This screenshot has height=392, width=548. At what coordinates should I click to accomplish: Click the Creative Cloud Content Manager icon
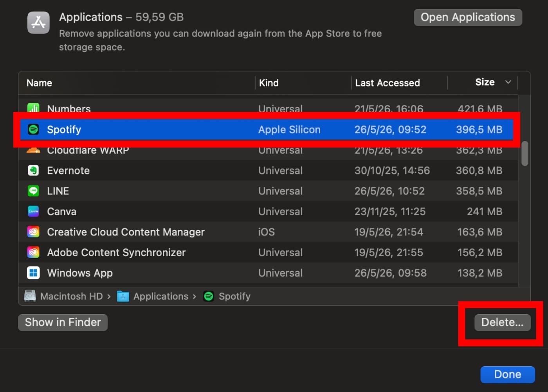point(33,232)
